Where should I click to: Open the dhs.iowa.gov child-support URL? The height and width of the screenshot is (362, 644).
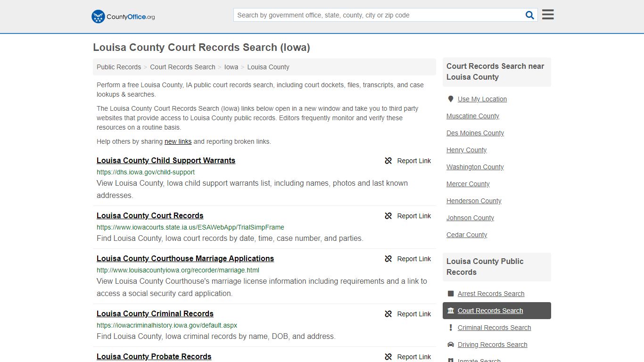(146, 172)
